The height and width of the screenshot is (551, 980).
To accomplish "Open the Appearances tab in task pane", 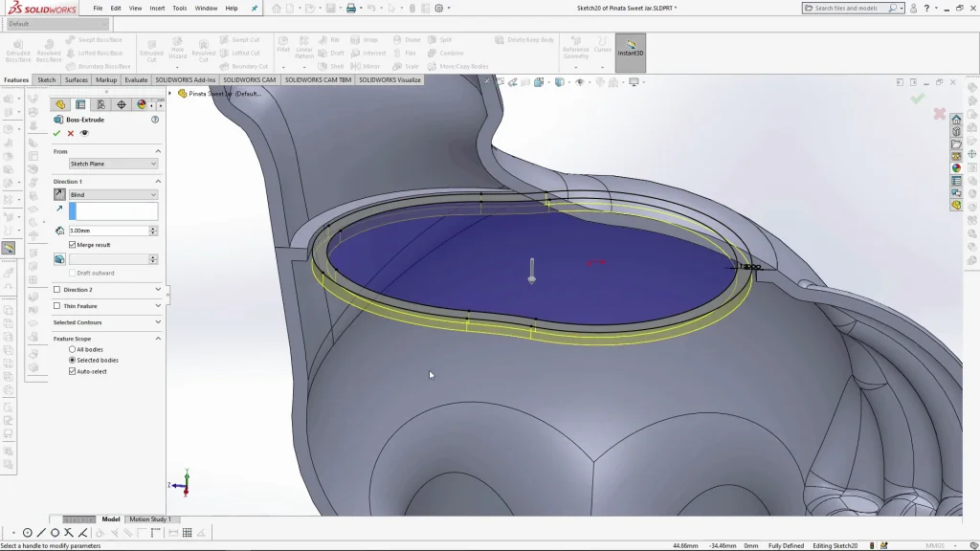I will pos(956,168).
